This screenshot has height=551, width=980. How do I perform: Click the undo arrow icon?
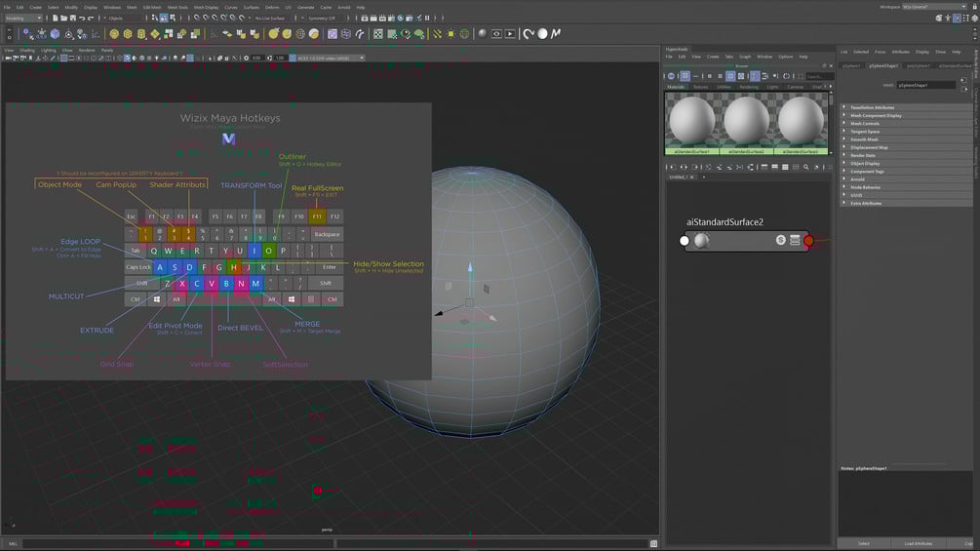[x=82, y=19]
